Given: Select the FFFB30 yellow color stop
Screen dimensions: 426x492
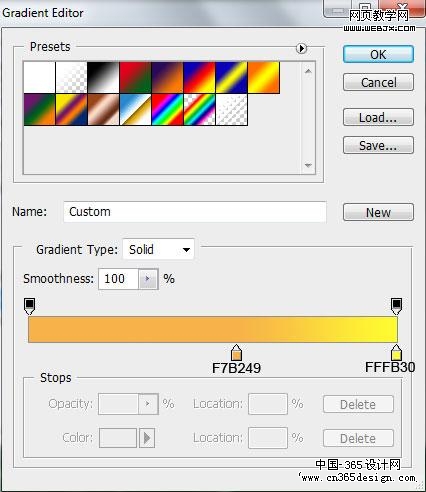Looking at the screenshot, I should (x=396, y=353).
